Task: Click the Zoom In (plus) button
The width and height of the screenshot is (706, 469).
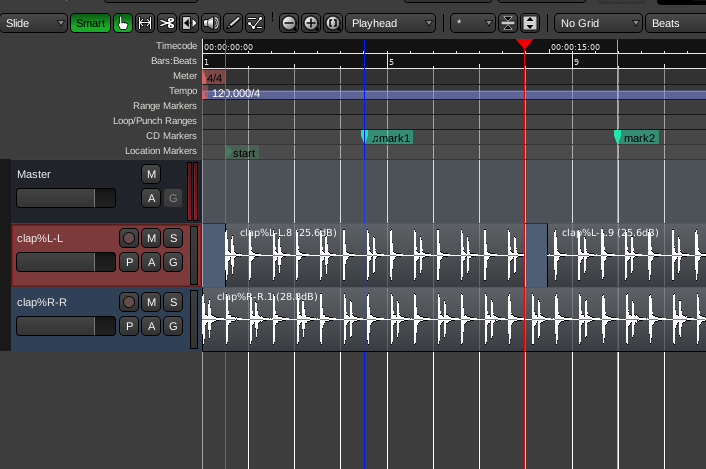Action: 310,23
